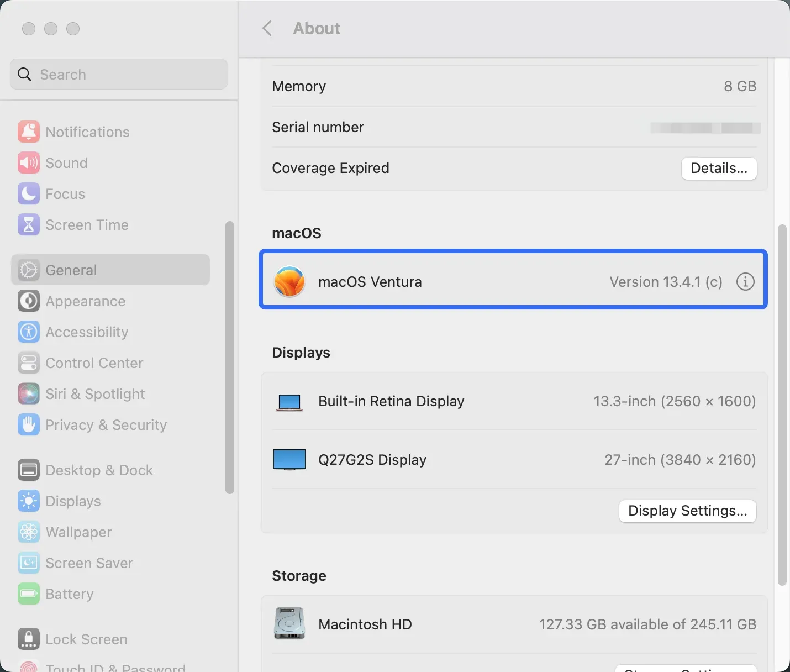Go back using the chevron arrow

click(x=267, y=28)
